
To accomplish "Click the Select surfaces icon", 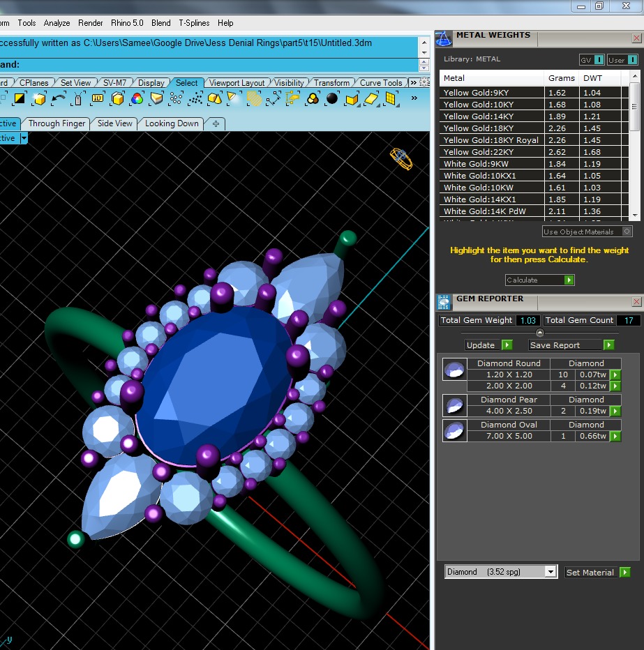I will (x=156, y=98).
